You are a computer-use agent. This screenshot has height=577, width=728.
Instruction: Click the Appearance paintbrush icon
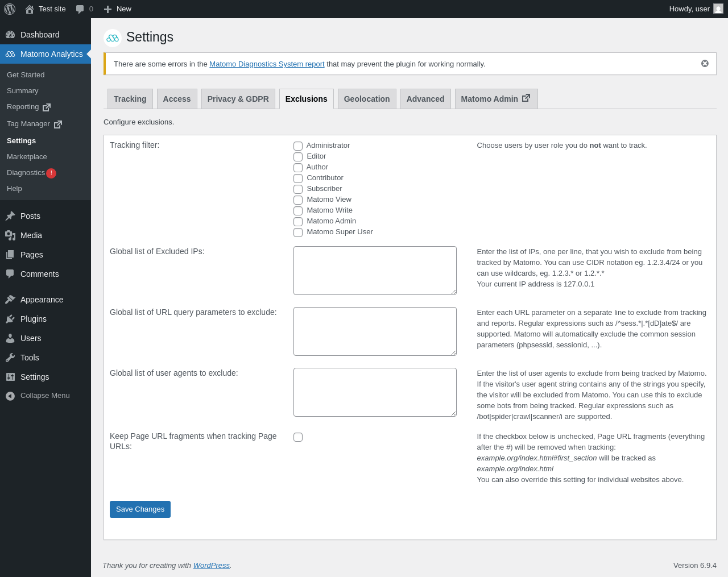[x=10, y=300]
